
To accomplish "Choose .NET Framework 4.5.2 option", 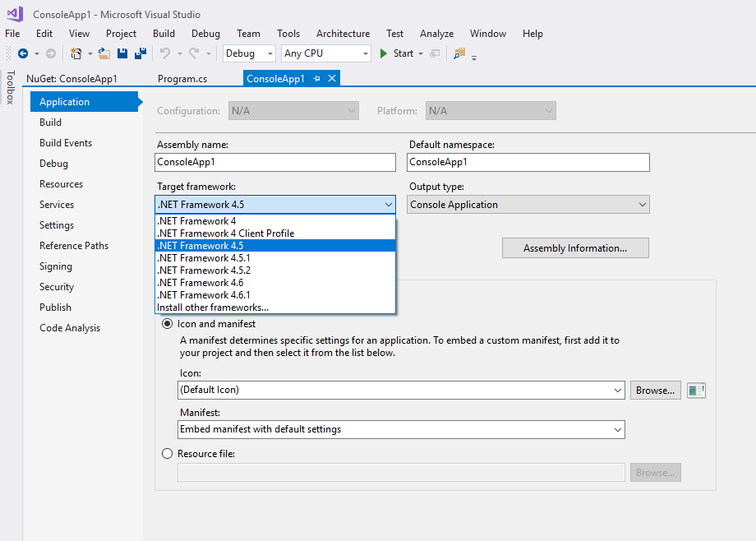I will coord(275,270).
